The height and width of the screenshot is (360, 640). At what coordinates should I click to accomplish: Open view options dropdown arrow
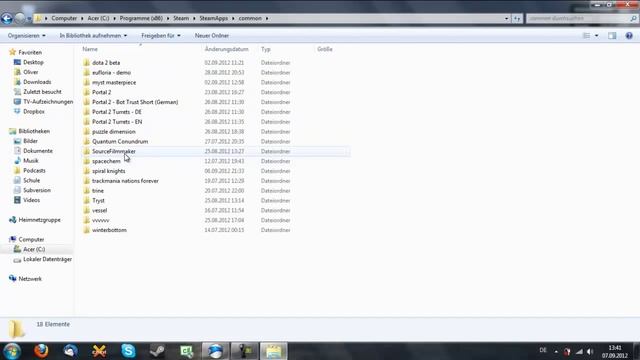(x=596, y=36)
